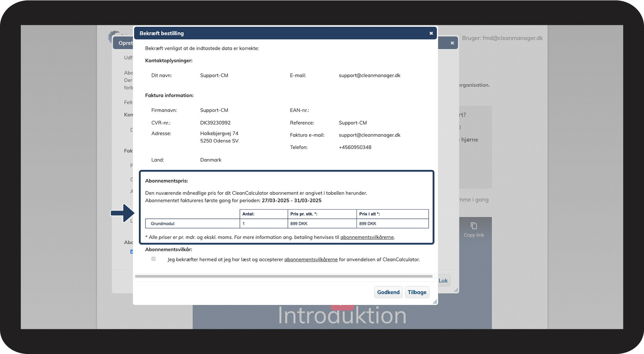Toggle the blue checkbox in background form
Screen dimensions: 644x354
tap(131, 252)
